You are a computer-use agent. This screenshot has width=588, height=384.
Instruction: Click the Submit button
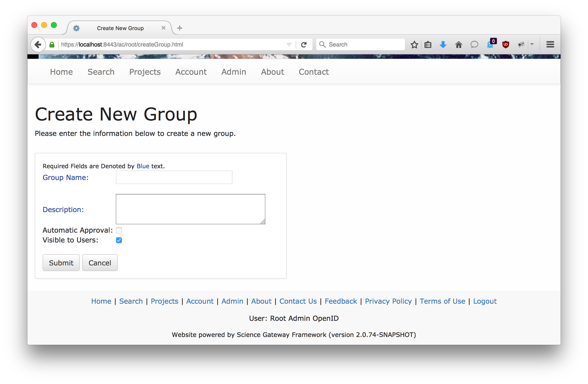pyautogui.click(x=61, y=263)
